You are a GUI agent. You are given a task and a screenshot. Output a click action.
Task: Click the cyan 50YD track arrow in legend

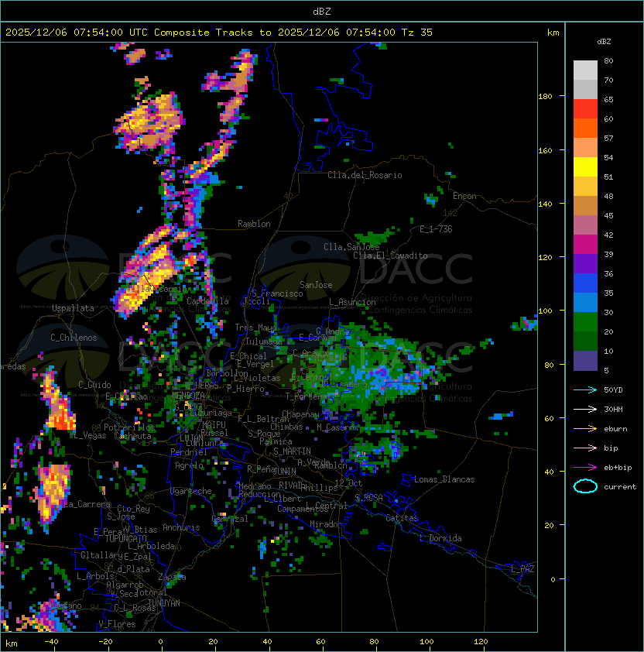click(x=585, y=389)
